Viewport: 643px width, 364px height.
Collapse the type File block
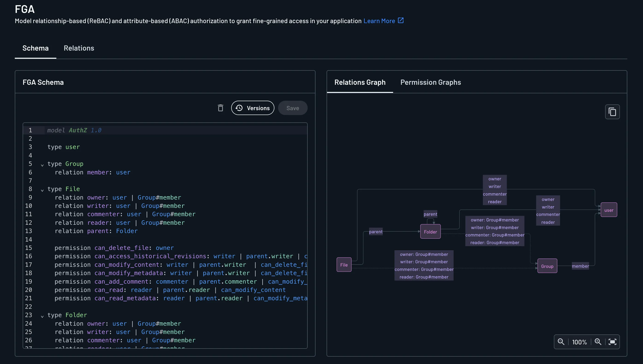[x=42, y=190]
